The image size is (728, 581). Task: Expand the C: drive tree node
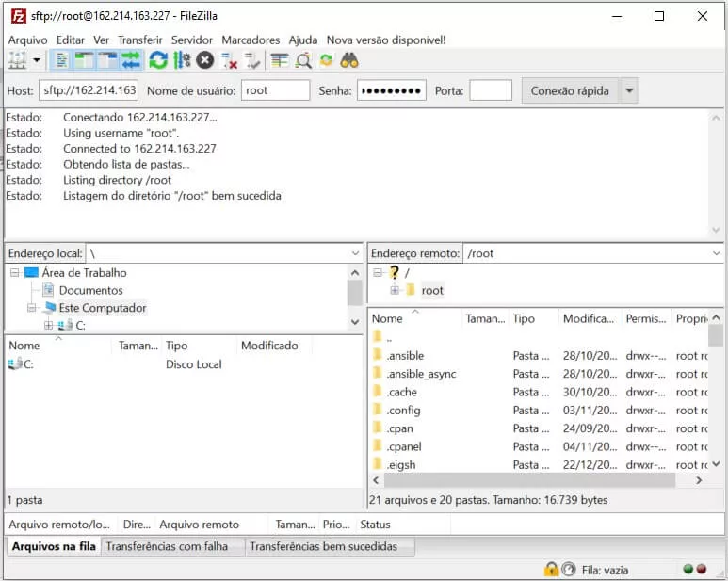tap(48, 325)
